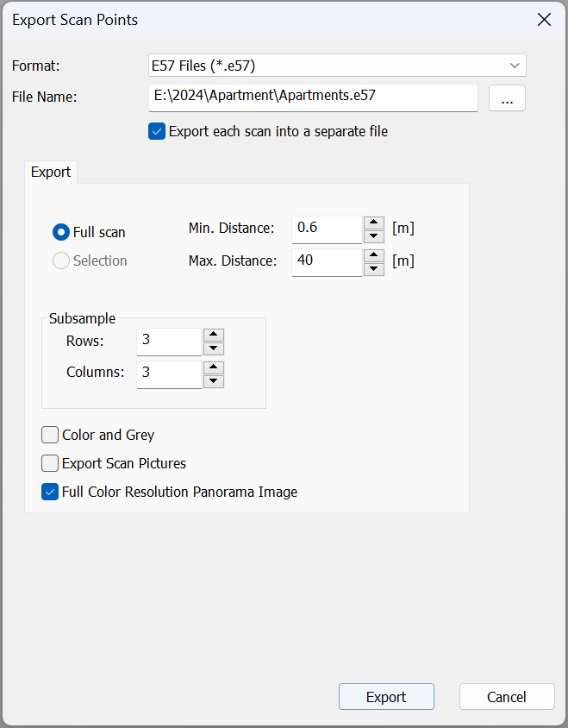
Task: Decrease Max. Distance with down arrow
Action: click(373, 269)
